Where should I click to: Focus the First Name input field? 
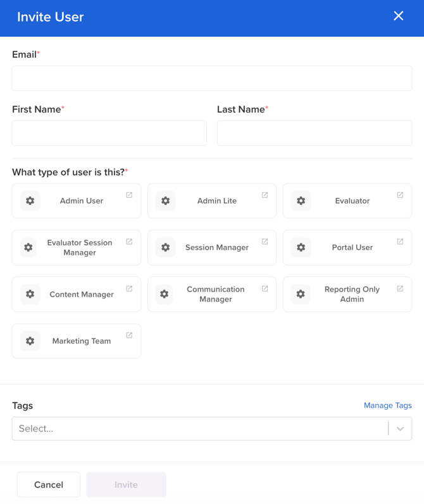coord(109,133)
